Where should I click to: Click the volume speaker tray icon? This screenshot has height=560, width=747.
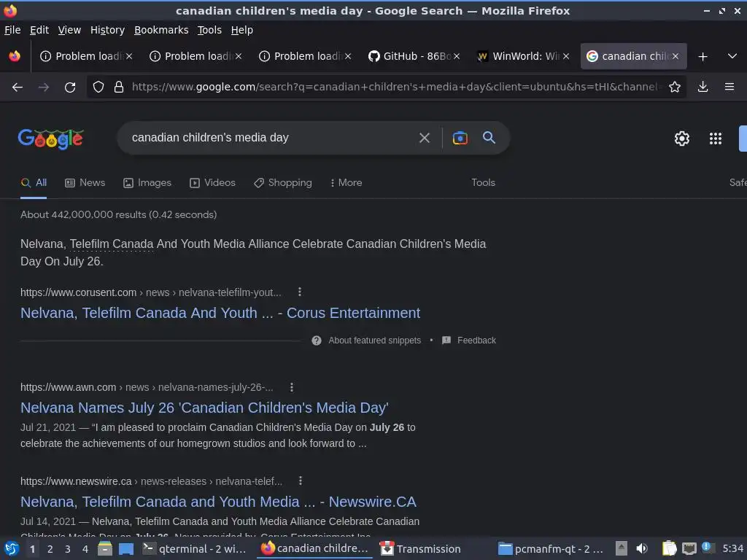pyautogui.click(x=642, y=549)
